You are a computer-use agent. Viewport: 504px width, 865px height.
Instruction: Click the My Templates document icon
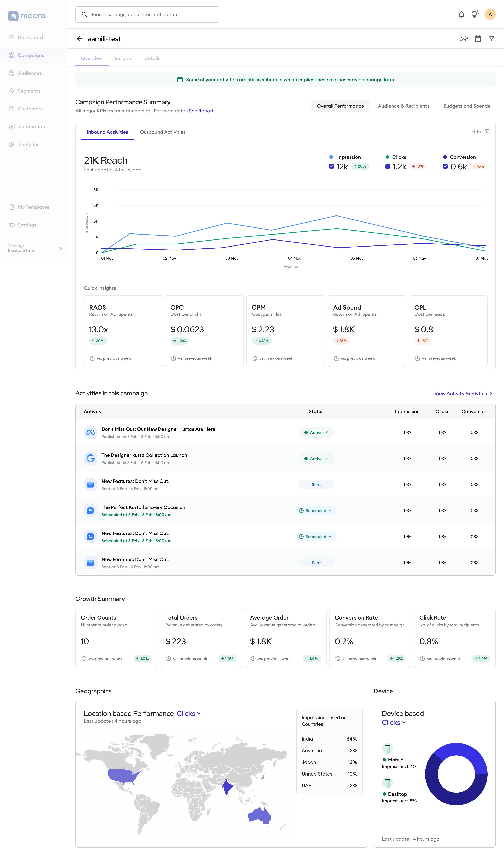coord(12,207)
